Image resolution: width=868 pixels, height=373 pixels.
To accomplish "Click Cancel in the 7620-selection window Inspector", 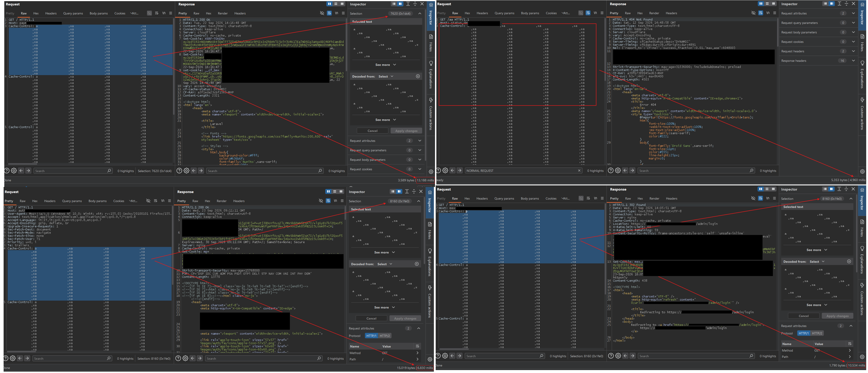I will point(372,131).
